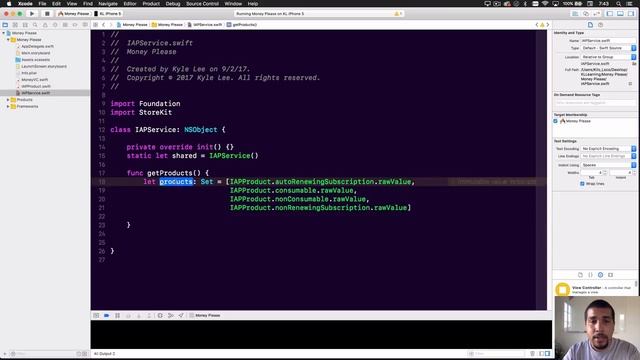Collapse the Money Please project root
This screenshot has width=640, height=360.
[4, 33]
